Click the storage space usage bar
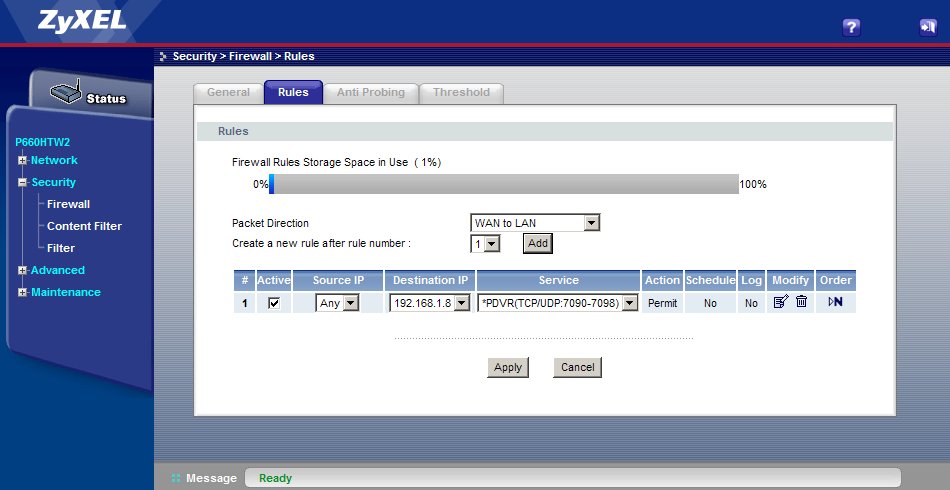The height and width of the screenshot is (490, 950). point(504,184)
